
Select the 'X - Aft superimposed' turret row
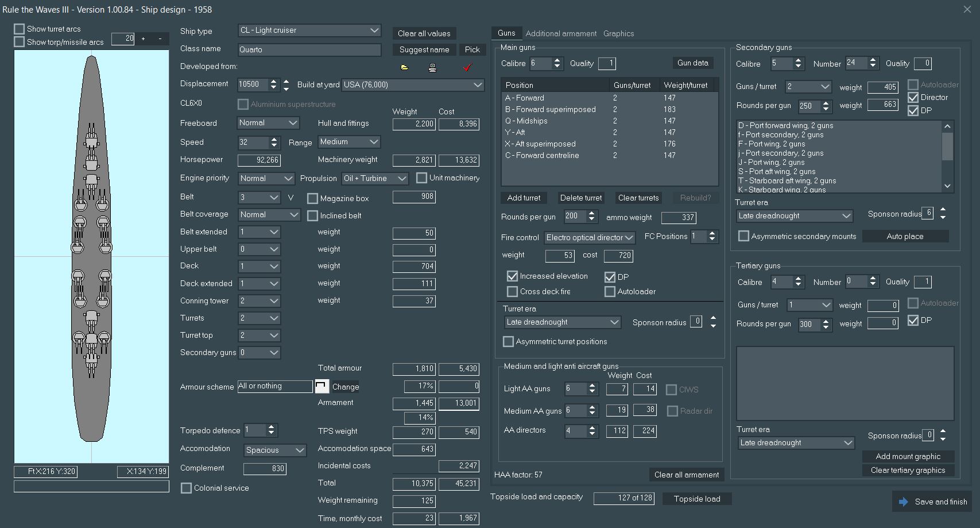(610, 144)
